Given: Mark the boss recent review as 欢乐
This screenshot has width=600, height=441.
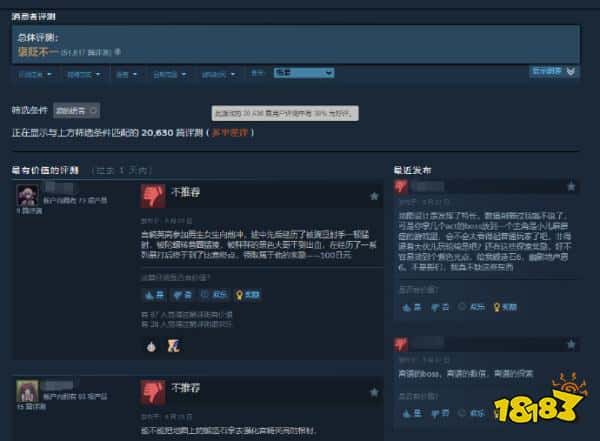Looking at the screenshot, I should click(x=471, y=413).
